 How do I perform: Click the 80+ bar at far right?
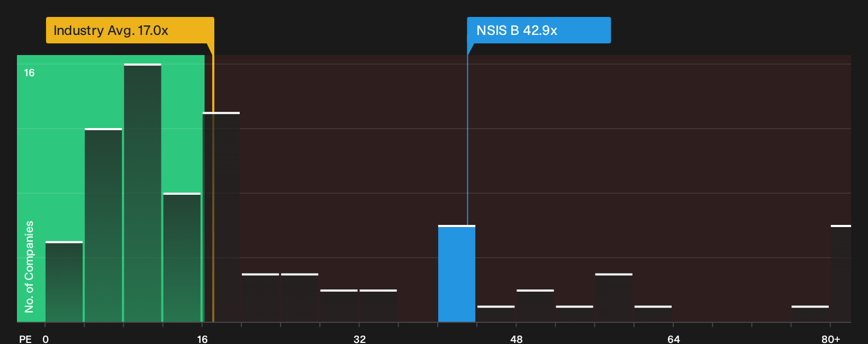pyautogui.click(x=841, y=274)
